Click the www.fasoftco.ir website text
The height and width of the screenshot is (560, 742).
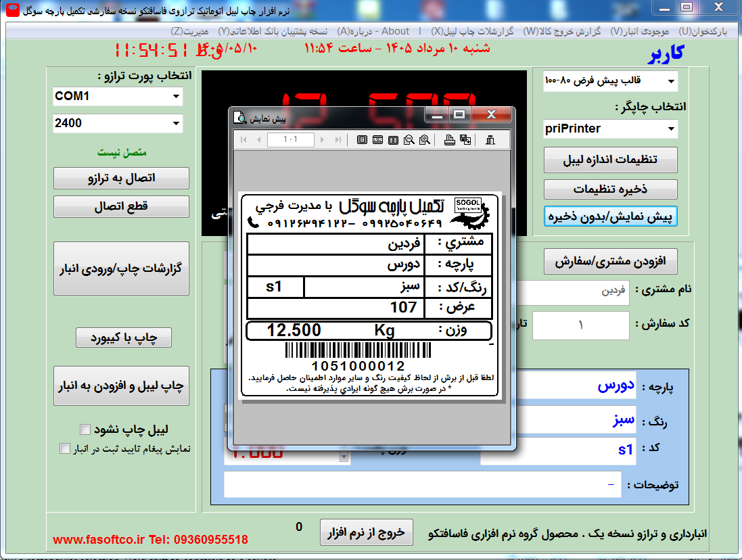coord(99,540)
